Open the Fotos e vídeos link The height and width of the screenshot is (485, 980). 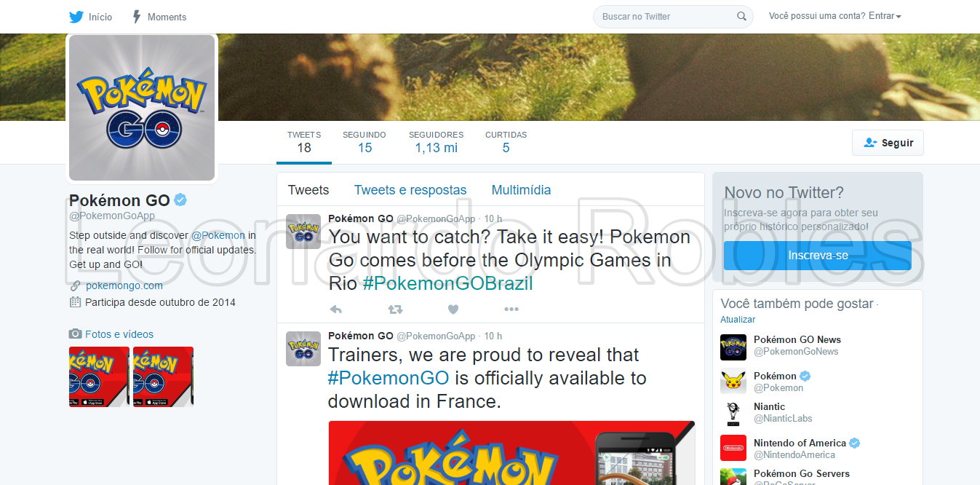(119, 334)
